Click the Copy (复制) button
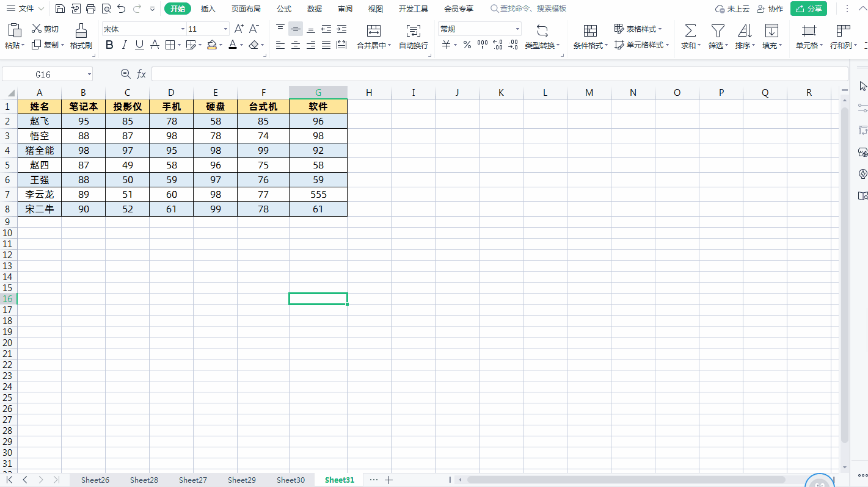This screenshot has height=487, width=868. click(x=46, y=45)
